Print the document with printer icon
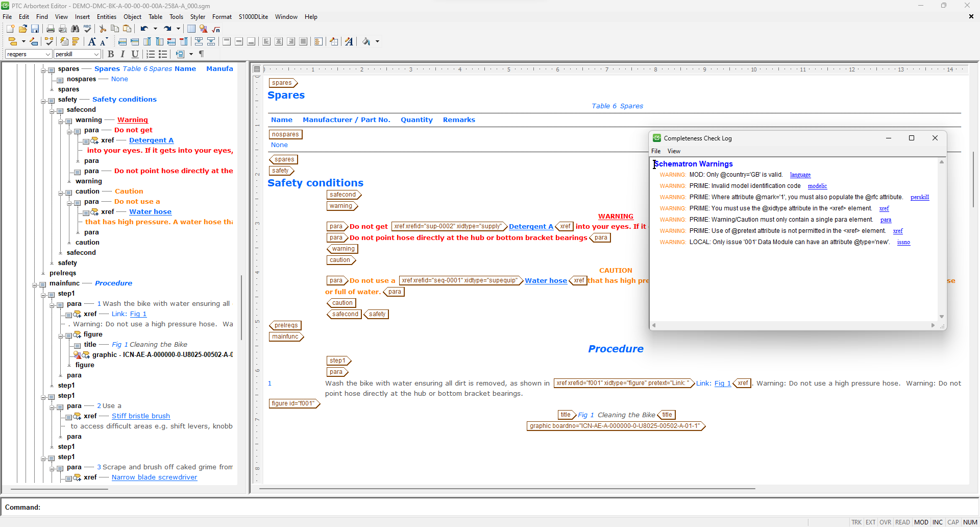Image resolution: width=980 pixels, height=527 pixels. [x=51, y=29]
